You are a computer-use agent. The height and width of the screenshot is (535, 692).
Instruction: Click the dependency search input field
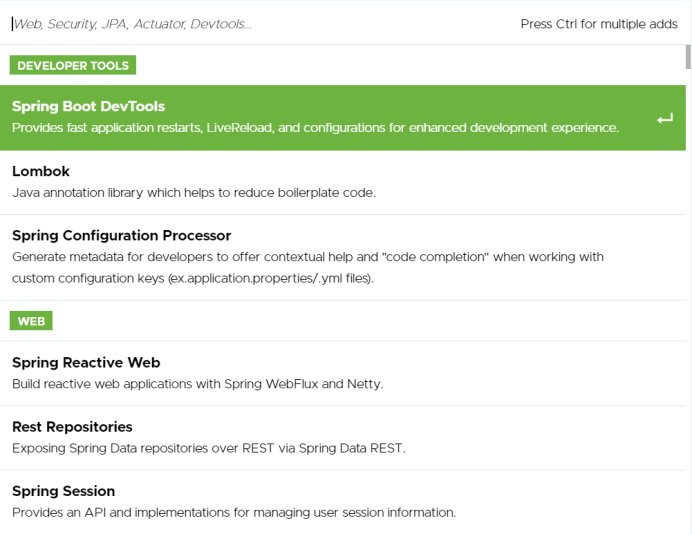(260, 24)
